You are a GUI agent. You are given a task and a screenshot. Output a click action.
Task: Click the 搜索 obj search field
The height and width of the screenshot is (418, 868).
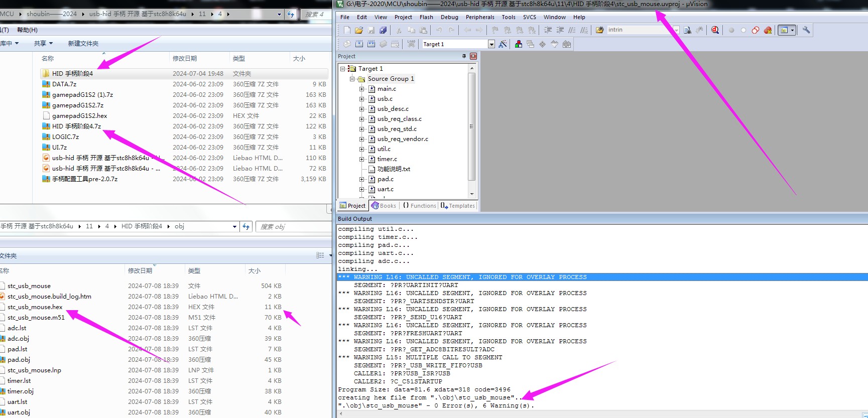tap(294, 226)
